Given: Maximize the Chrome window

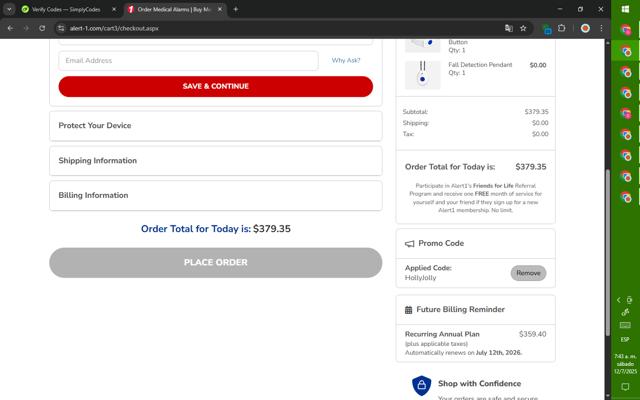Looking at the screenshot, I should pyautogui.click(x=580, y=9).
